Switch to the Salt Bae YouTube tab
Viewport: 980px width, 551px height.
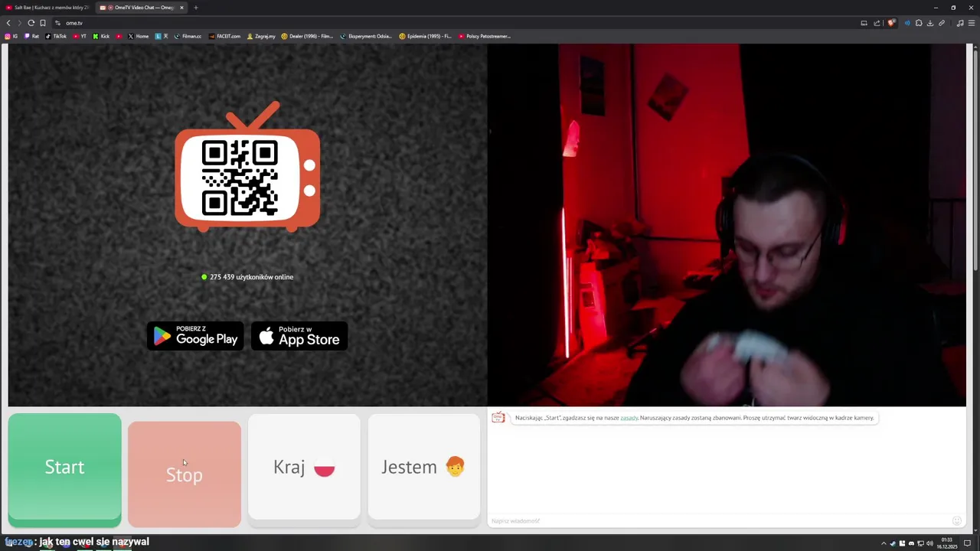pos(47,8)
